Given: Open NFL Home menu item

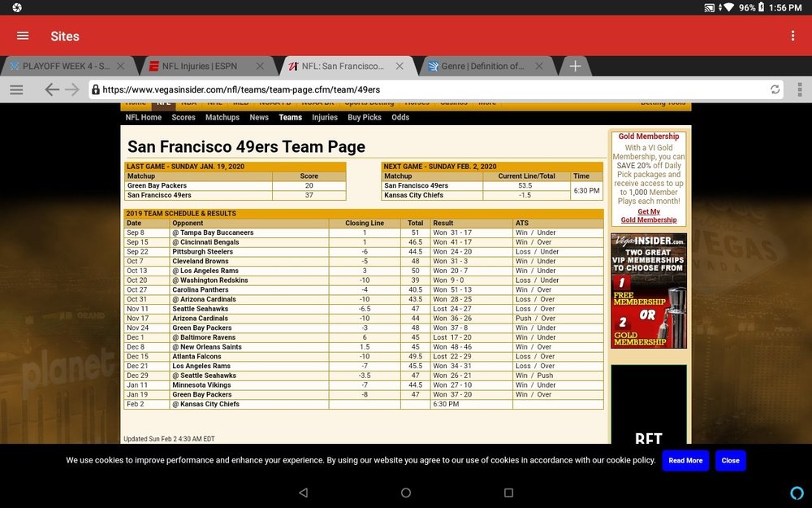Looking at the screenshot, I should click(144, 117).
